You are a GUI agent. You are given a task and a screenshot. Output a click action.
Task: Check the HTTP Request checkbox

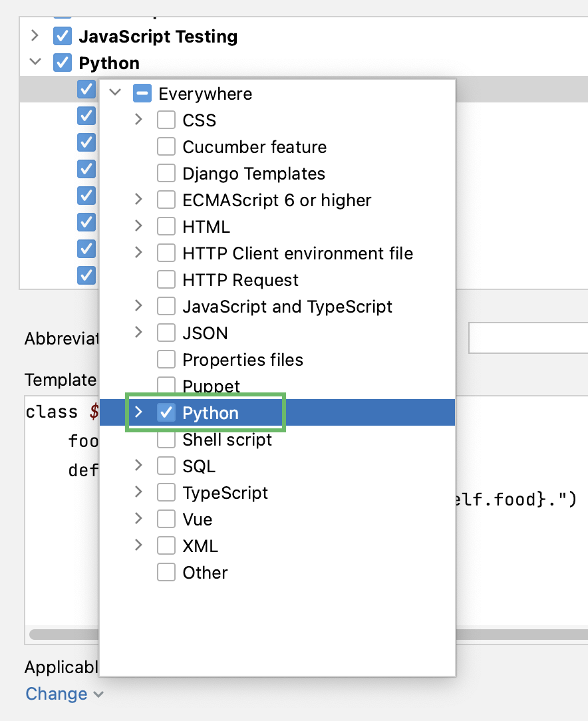click(x=166, y=279)
